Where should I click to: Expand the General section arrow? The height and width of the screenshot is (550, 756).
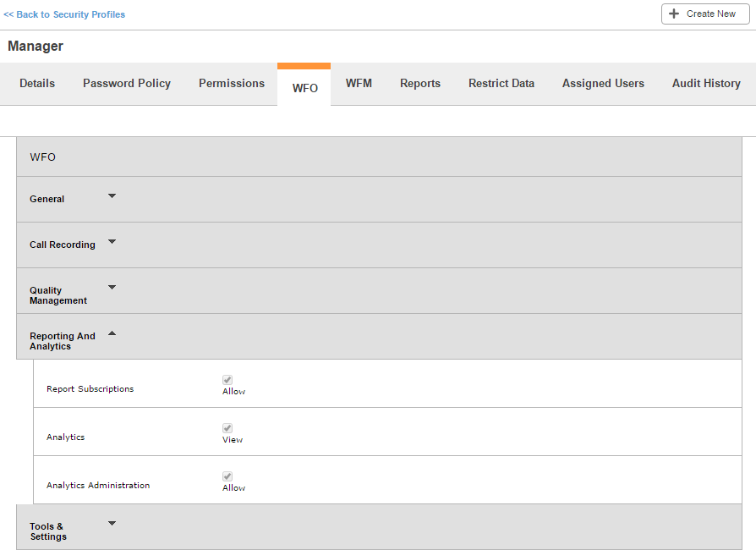[112, 196]
